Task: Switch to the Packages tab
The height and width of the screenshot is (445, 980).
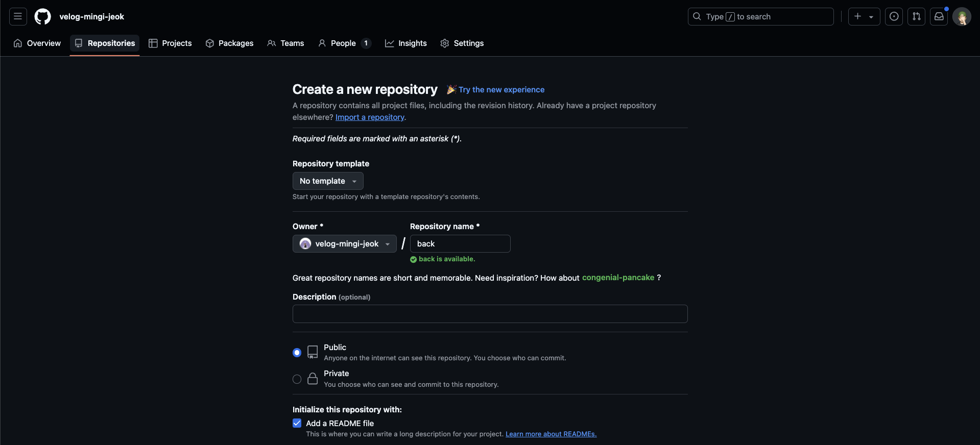Action: pyautogui.click(x=229, y=43)
